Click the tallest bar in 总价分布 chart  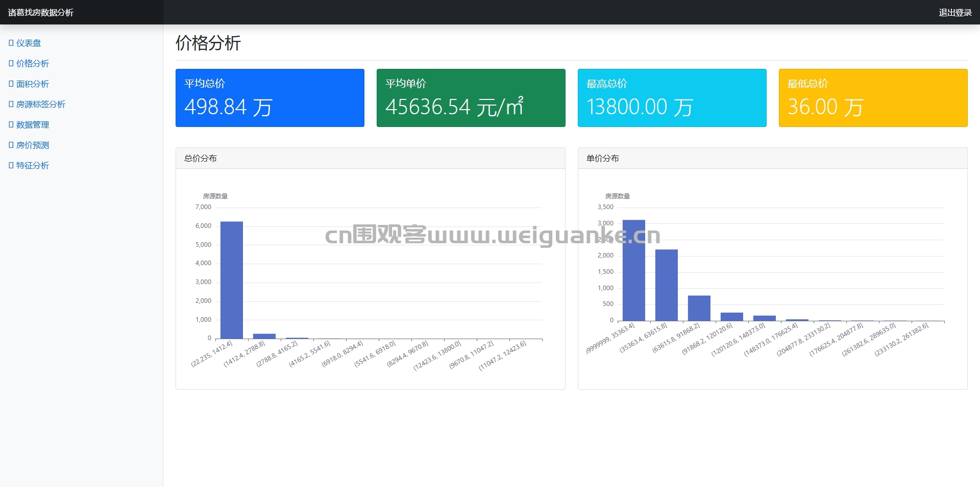pyautogui.click(x=232, y=280)
